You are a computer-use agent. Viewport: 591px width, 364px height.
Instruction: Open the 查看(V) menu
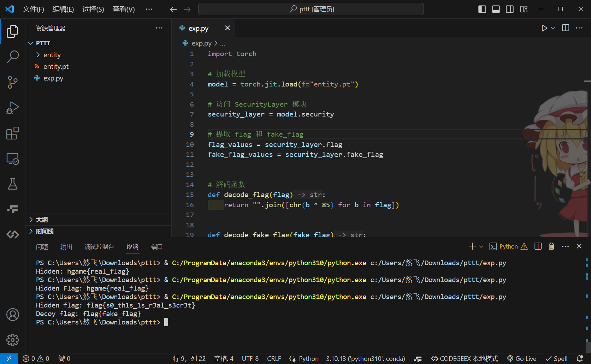click(124, 9)
